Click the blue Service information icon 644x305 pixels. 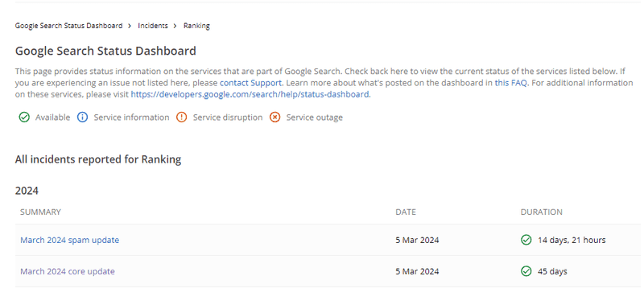[83, 117]
